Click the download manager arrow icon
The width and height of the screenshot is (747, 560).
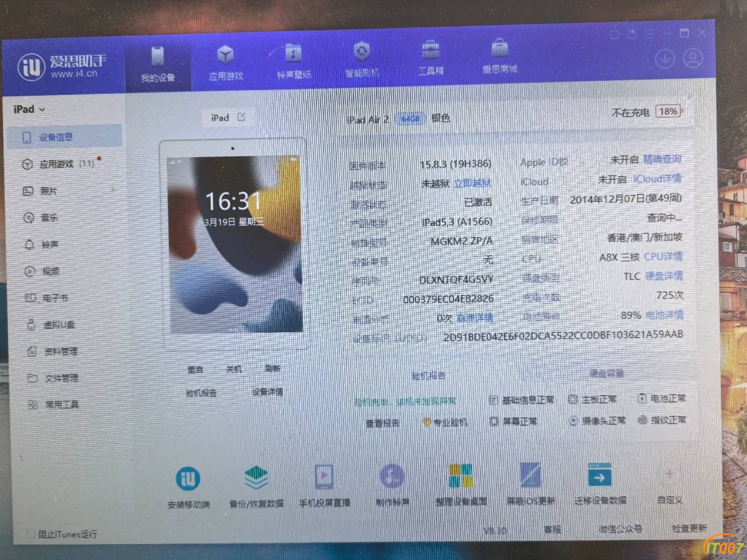pos(665,59)
